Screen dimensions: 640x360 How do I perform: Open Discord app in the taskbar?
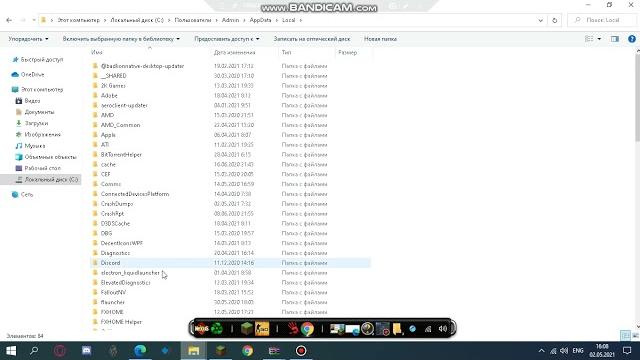tap(87, 351)
